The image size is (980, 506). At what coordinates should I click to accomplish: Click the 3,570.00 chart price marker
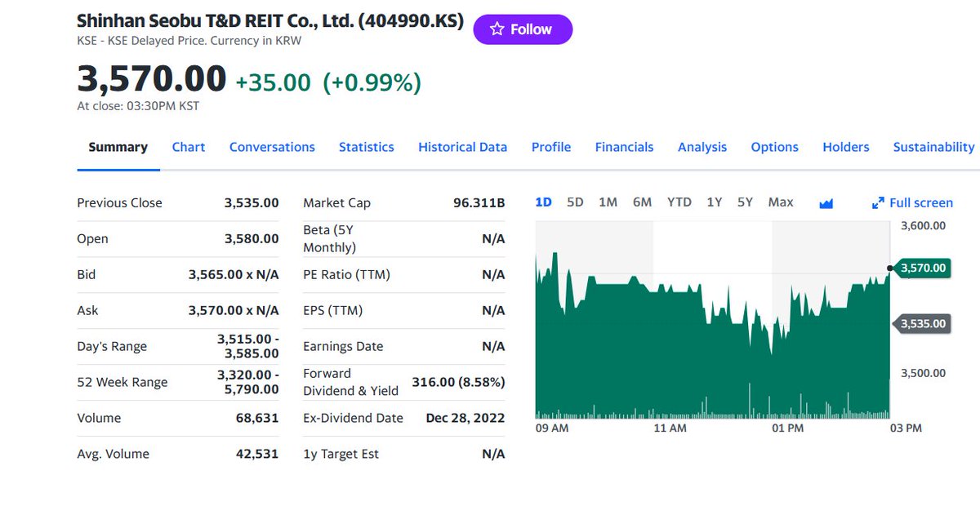tap(922, 268)
